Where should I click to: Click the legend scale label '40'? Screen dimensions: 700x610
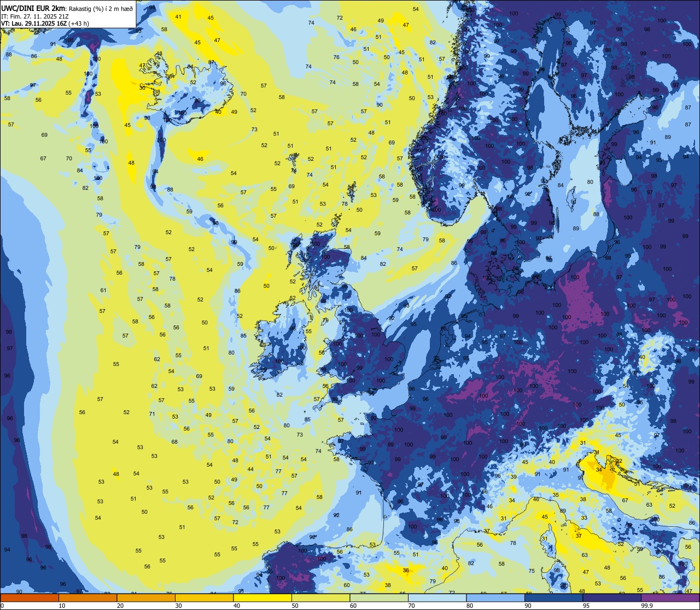click(237, 606)
